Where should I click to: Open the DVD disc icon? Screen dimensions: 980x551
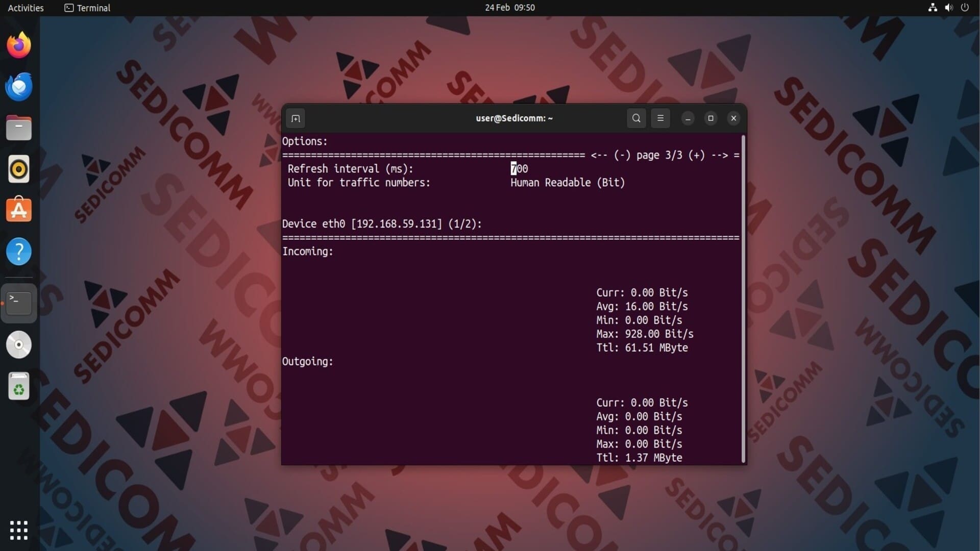point(19,345)
